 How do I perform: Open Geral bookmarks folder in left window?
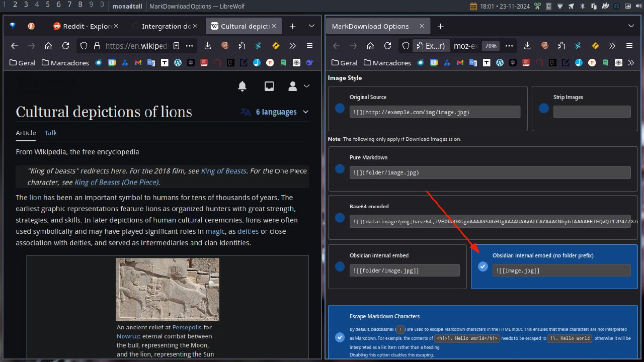(23, 63)
